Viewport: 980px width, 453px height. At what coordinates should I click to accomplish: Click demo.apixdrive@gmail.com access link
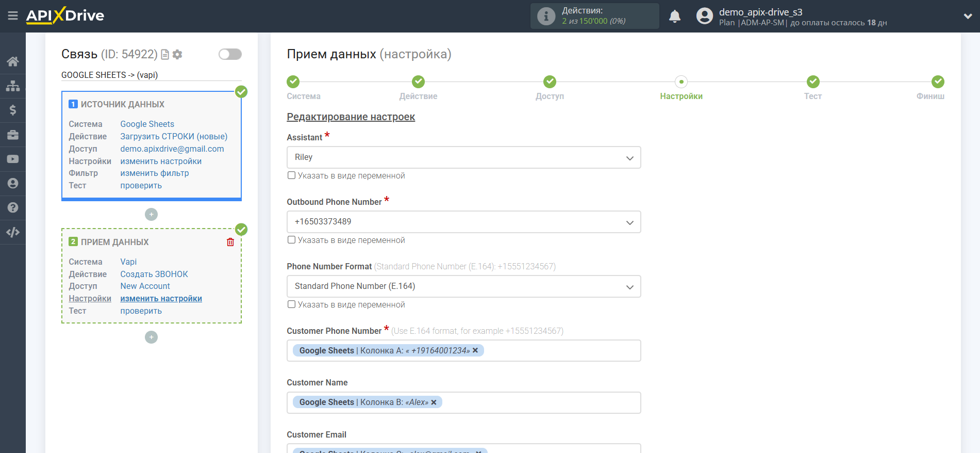click(172, 149)
